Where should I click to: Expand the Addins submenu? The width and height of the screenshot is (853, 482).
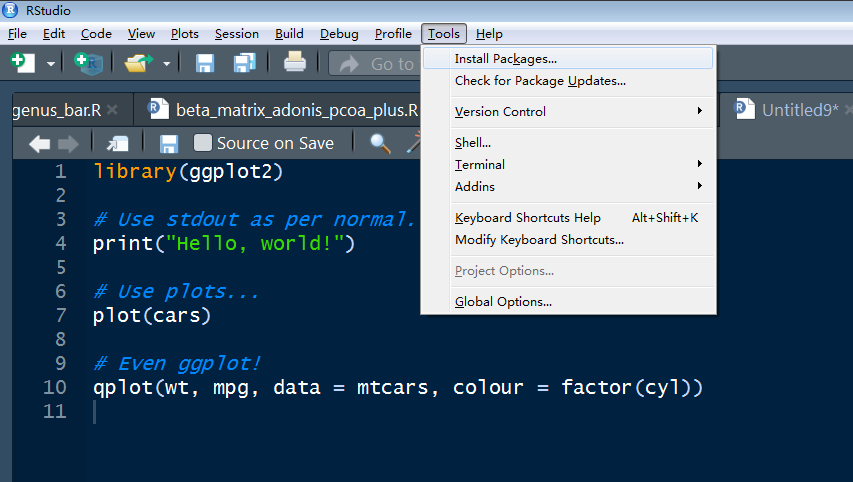coord(567,187)
